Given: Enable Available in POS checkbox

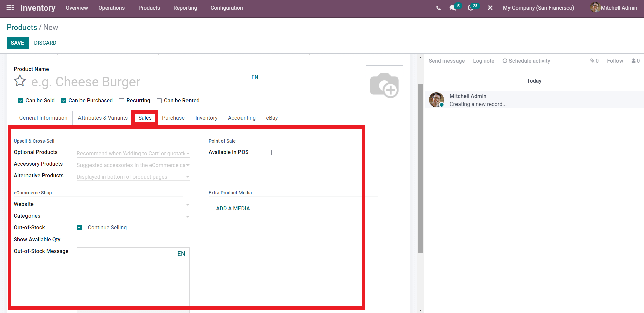Looking at the screenshot, I should [274, 152].
